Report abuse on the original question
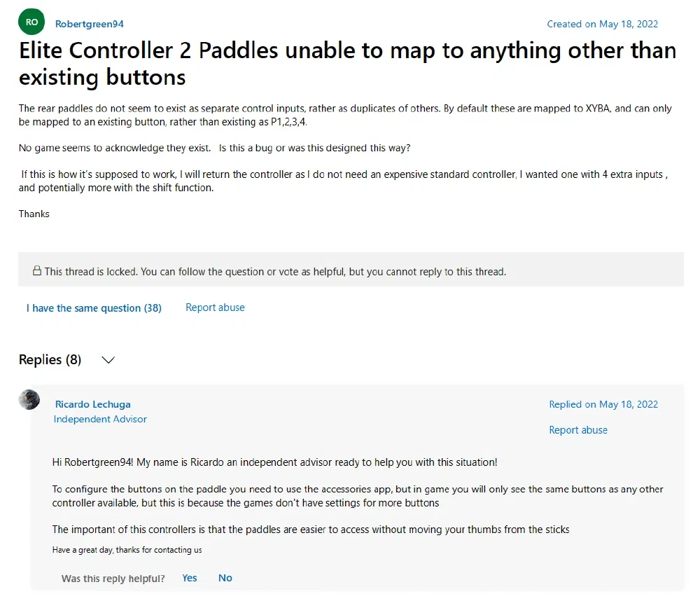This screenshot has width=700, height=601. point(215,308)
